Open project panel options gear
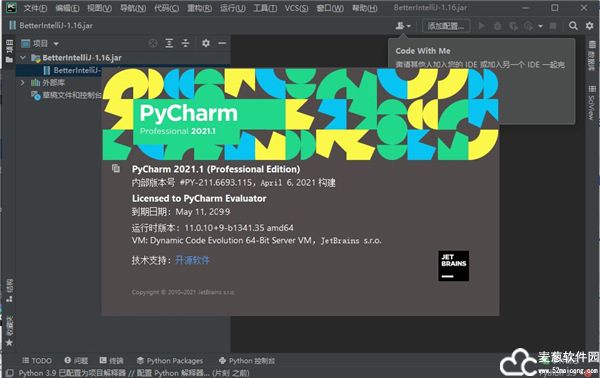Viewport: 600px width, 378px height. pos(206,43)
